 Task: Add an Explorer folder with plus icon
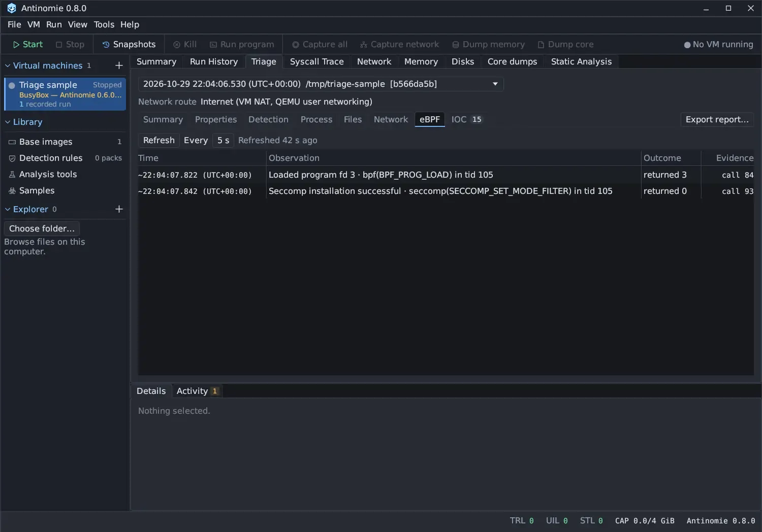click(119, 209)
